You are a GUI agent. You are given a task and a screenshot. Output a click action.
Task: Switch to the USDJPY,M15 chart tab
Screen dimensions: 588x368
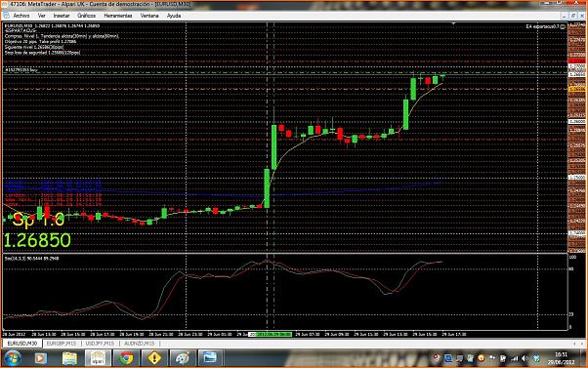click(x=100, y=344)
